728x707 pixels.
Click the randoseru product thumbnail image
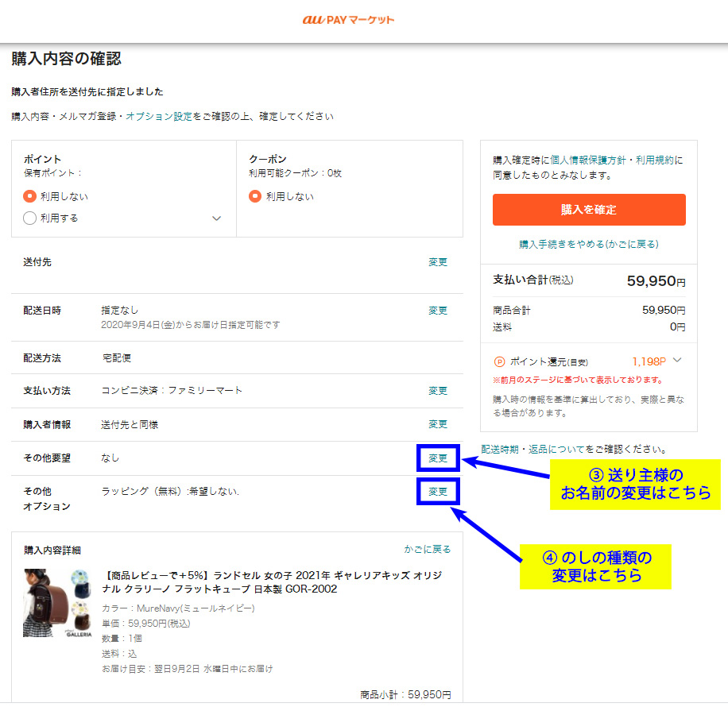coord(57,602)
